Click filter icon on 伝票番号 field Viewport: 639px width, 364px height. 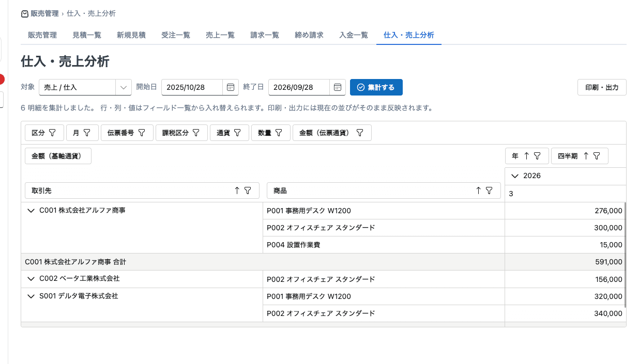(x=142, y=133)
